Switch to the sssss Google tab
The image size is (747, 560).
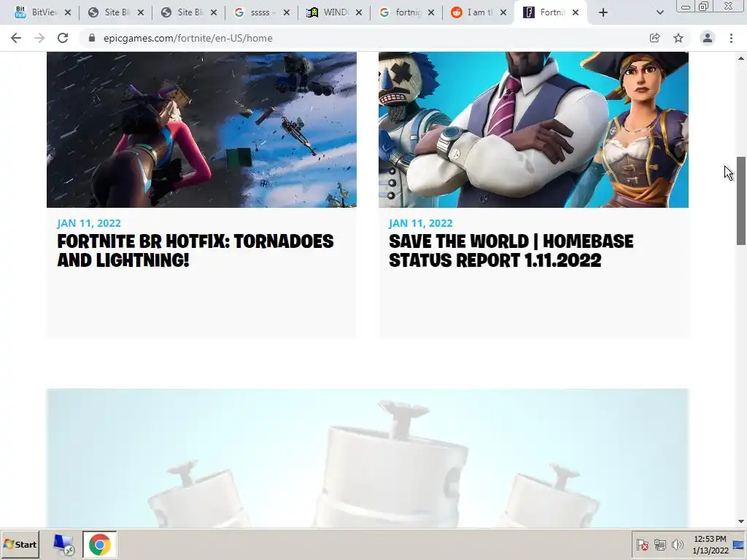(x=255, y=12)
